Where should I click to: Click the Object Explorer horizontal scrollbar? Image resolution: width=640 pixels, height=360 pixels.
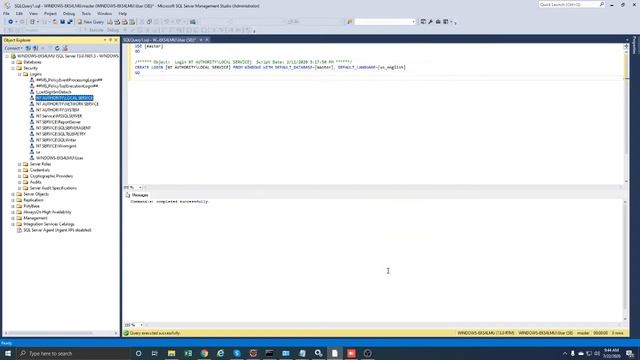point(60,333)
